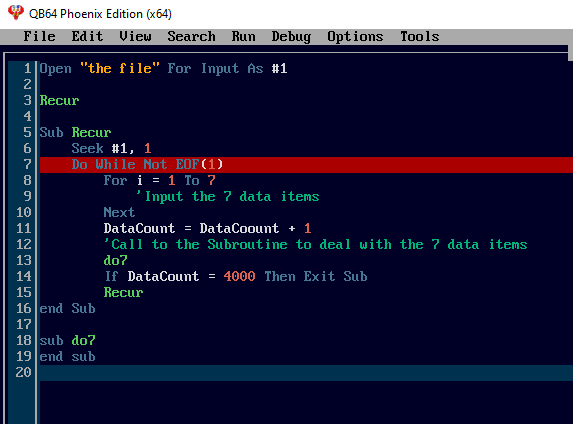Open the Tools menu
The height and width of the screenshot is (424, 573).
(420, 37)
